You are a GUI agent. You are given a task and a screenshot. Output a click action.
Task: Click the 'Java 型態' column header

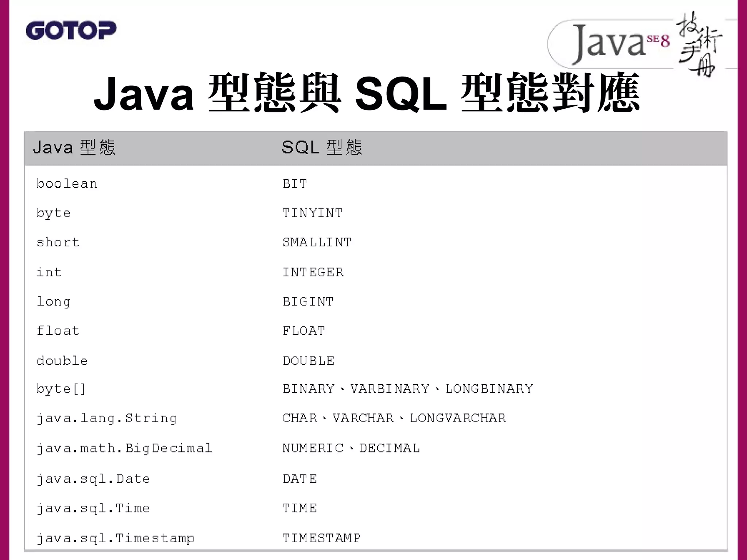[x=74, y=148]
